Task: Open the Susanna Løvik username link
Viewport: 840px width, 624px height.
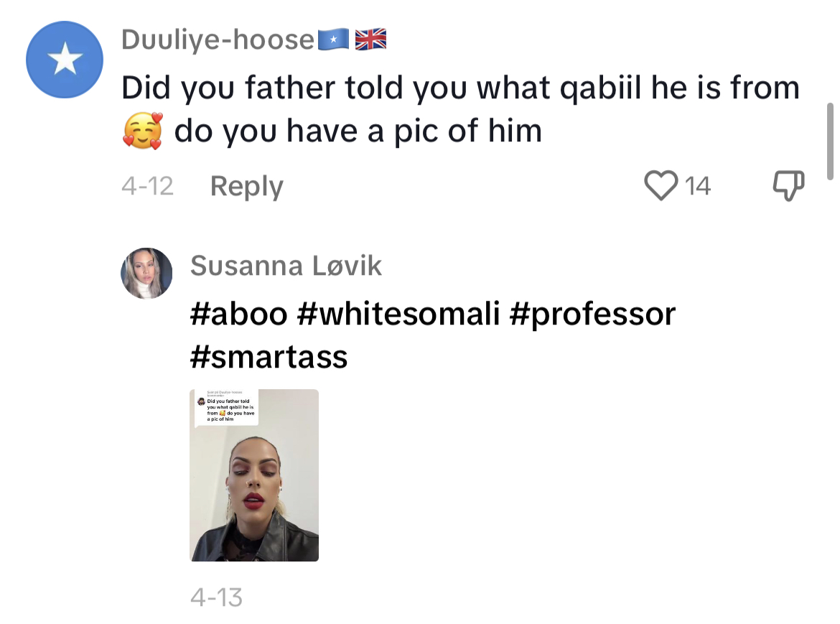Action: 286,266
